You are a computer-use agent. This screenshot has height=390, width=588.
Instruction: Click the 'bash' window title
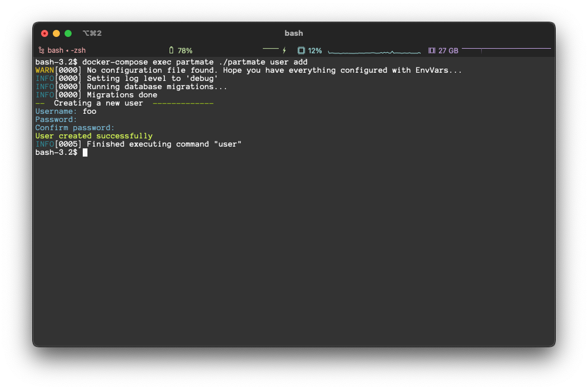click(x=293, y=33)
